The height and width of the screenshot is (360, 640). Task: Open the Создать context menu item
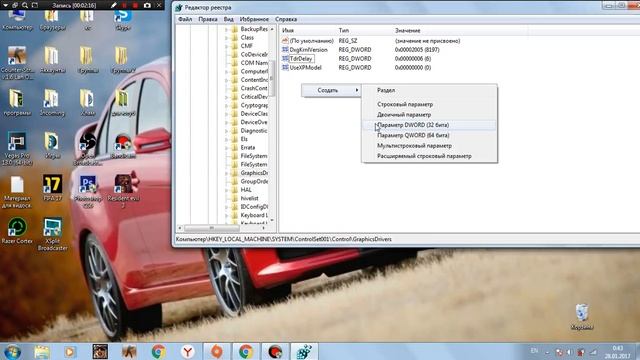click(x=331, y=90)
